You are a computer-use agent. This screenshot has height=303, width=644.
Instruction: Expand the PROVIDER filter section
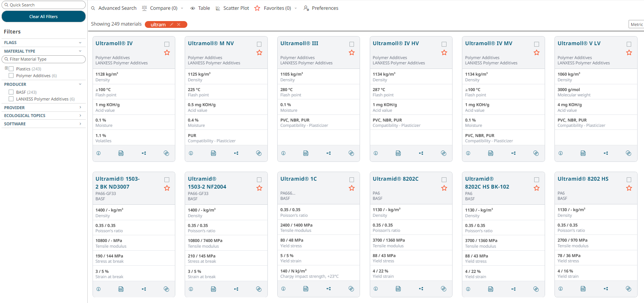point(80,108)
